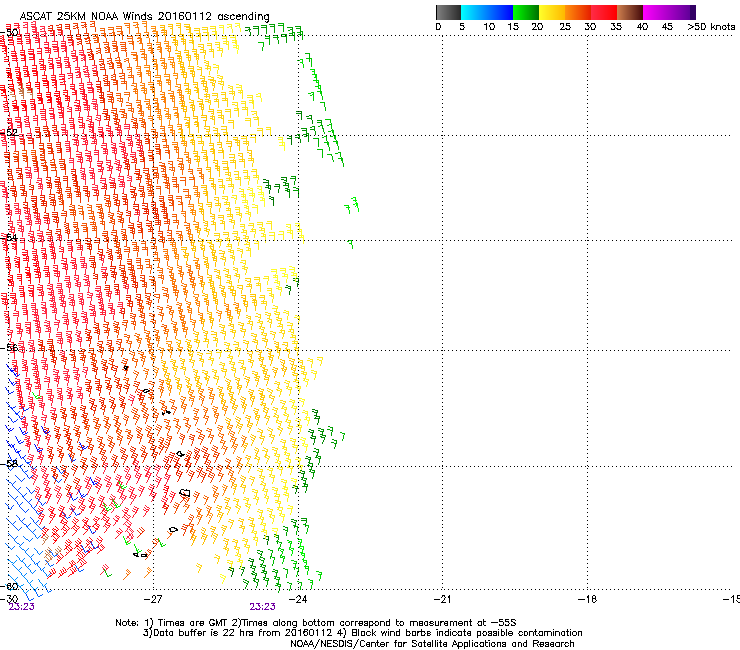The image size is (740, 650).
Task: Click the magenta-purple 40-50 knots color bar
Action: [x=669, y=12]
